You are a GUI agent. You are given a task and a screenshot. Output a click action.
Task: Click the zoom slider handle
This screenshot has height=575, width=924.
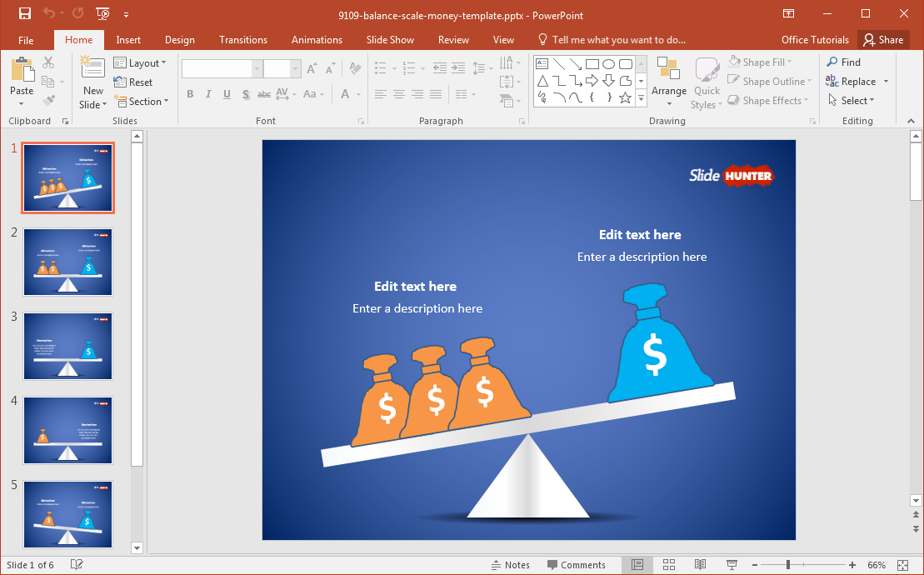pyautogui.click(x=788, y=565)
